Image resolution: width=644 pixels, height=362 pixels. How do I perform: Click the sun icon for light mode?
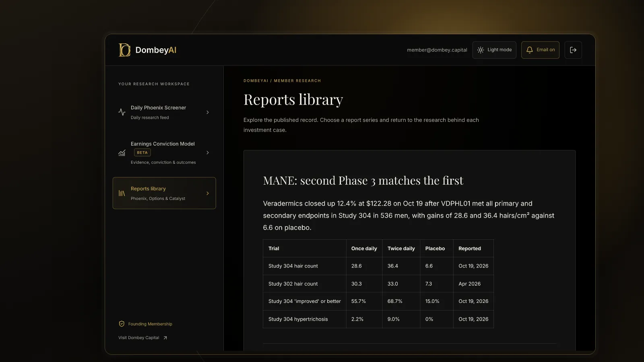pyautogui.click(x=481, y=50)
